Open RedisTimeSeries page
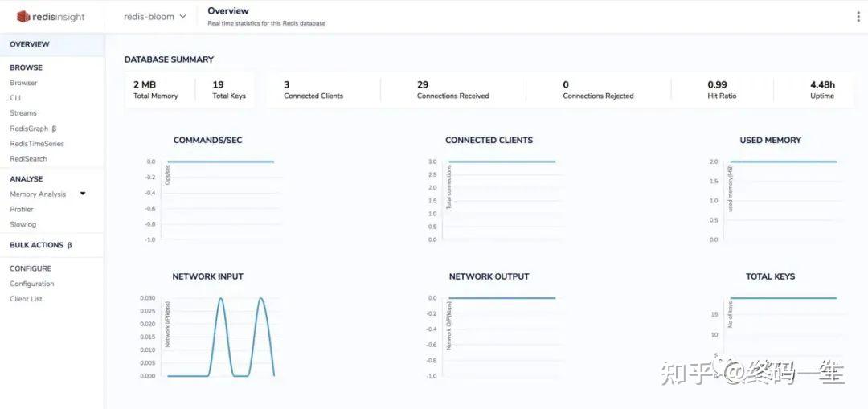This screenshot has height=409, width=868. pyautogui.click(x=37, y=144)
